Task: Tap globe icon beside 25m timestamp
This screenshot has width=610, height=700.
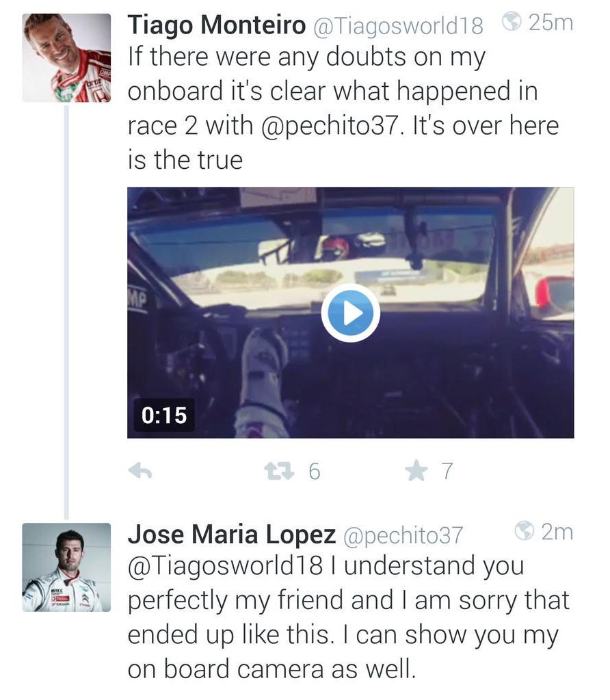Action: [x=512, y=23]
